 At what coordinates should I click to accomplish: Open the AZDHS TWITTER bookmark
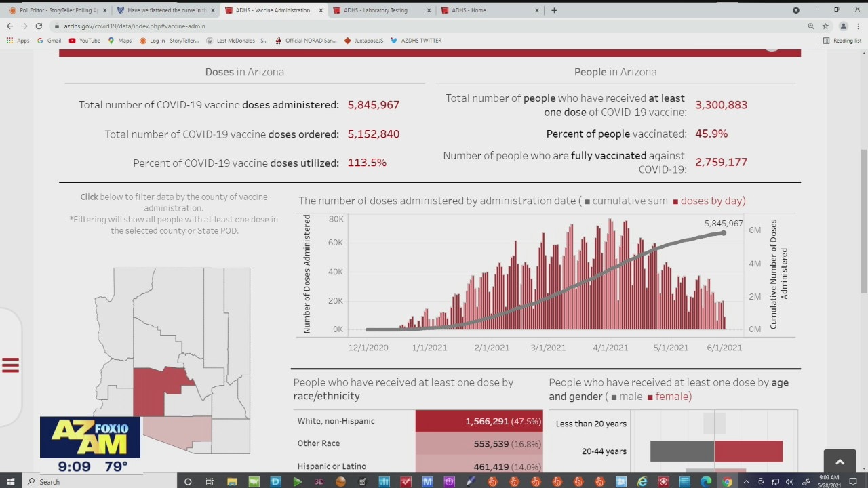coord(416,41)
